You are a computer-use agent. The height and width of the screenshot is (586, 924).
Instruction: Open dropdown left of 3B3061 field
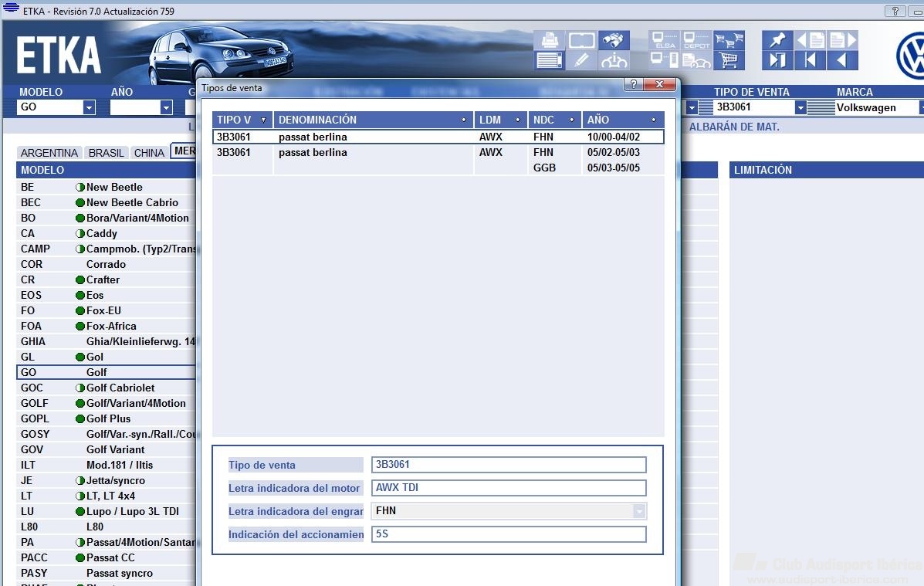[x=692, y=107]
